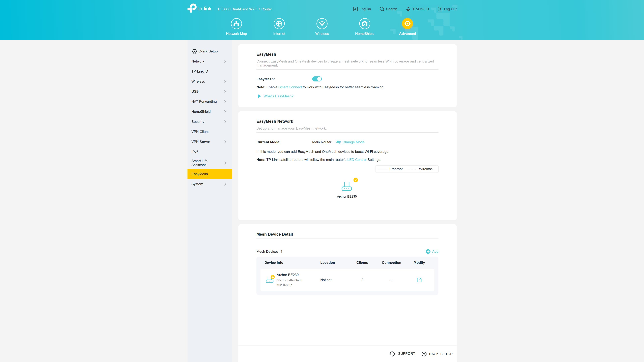Click the LED Control settings link
This screenshot has height=362, width=644.
point(357,160)
